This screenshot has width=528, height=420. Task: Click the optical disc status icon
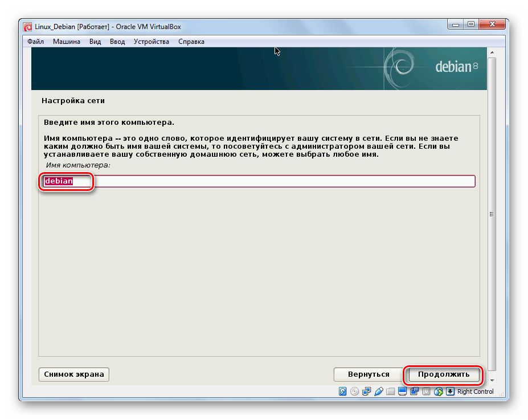tap(354, 392)
